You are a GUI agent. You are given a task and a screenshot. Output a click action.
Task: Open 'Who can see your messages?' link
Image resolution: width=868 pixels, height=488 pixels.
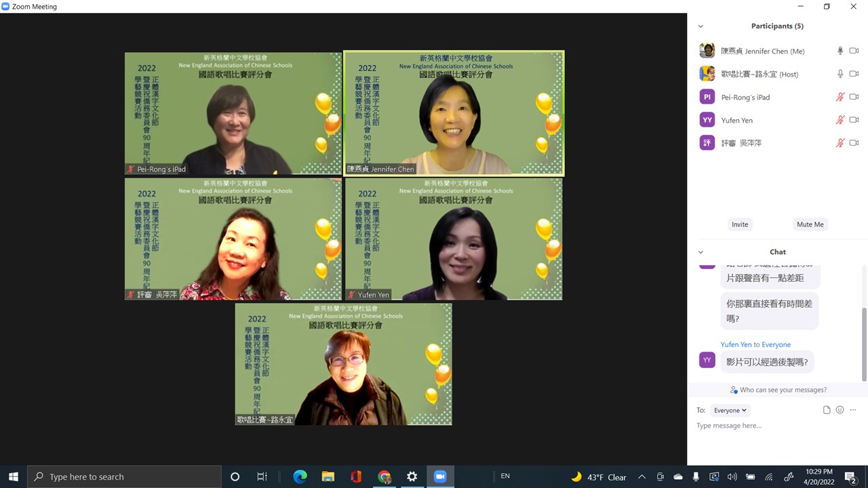(778, 390)
